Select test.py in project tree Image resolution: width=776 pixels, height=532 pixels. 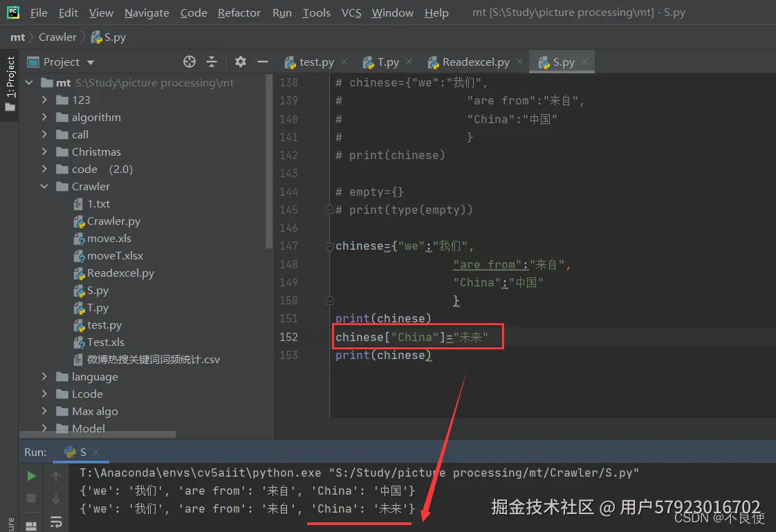[98, 325]
